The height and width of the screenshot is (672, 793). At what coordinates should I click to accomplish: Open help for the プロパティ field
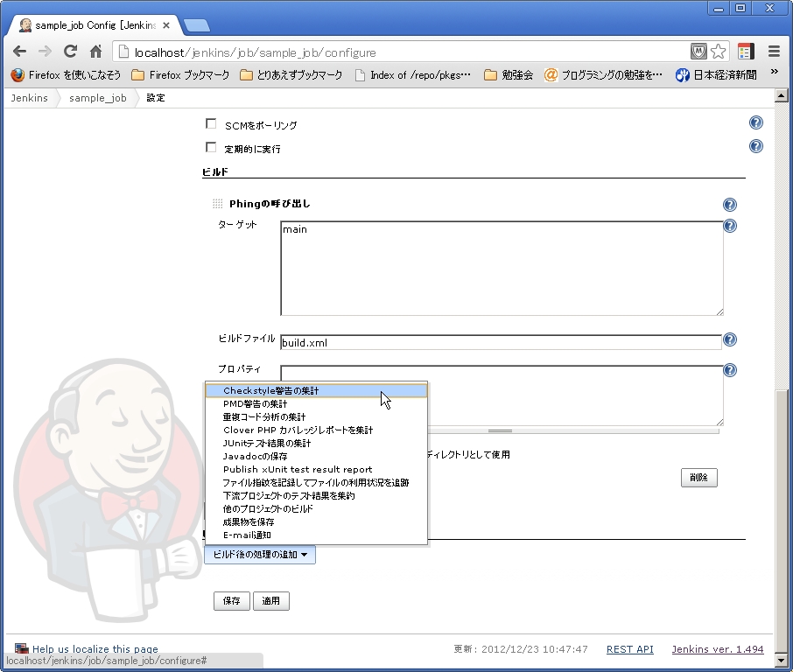(x=730, y=371)
